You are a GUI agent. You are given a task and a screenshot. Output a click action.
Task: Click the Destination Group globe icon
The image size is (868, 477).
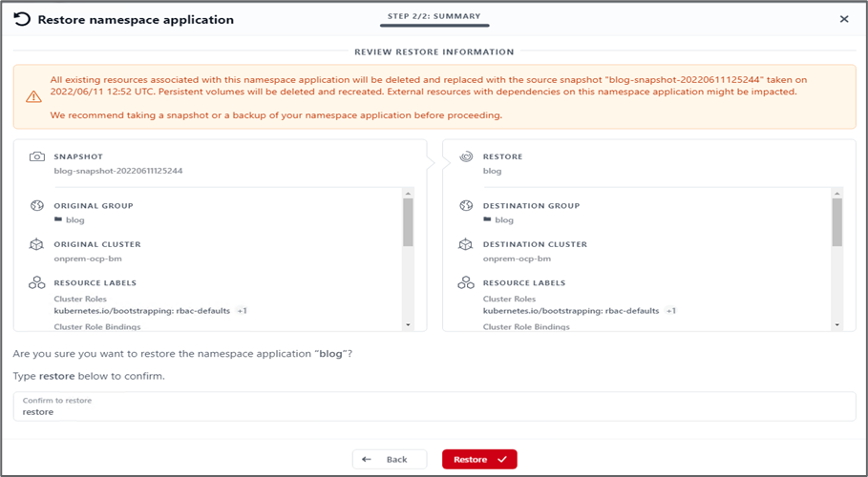[466, 206]
